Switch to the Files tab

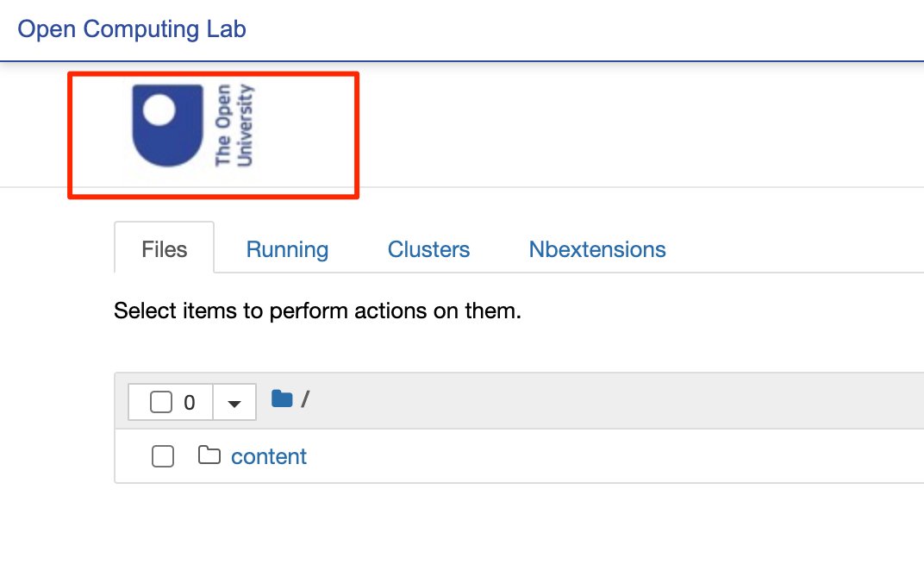[164, 249]
